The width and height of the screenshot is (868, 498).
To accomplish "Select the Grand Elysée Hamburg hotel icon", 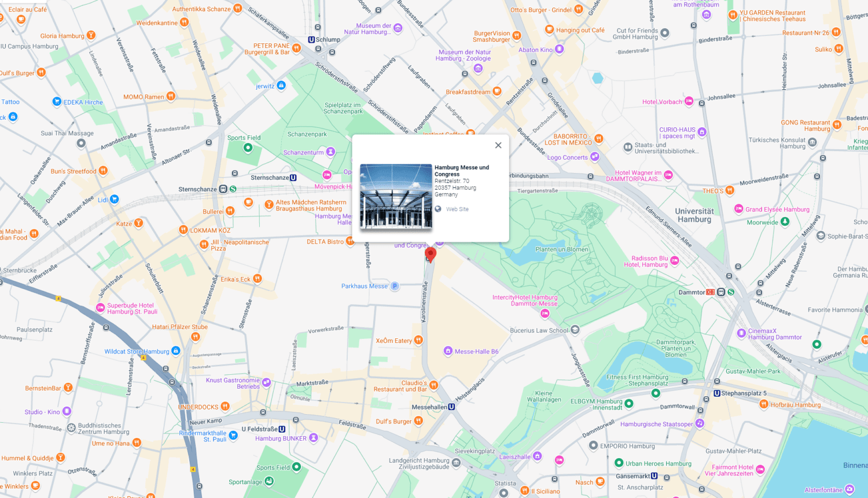I will pyautogui.click(x=738, y=209).
